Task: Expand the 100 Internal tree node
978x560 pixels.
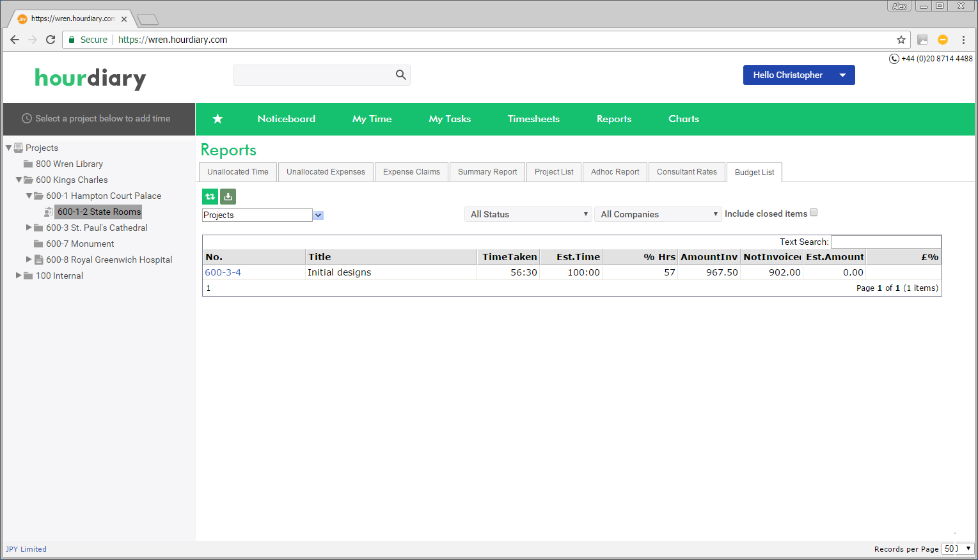Action: [x=19, y=276]
